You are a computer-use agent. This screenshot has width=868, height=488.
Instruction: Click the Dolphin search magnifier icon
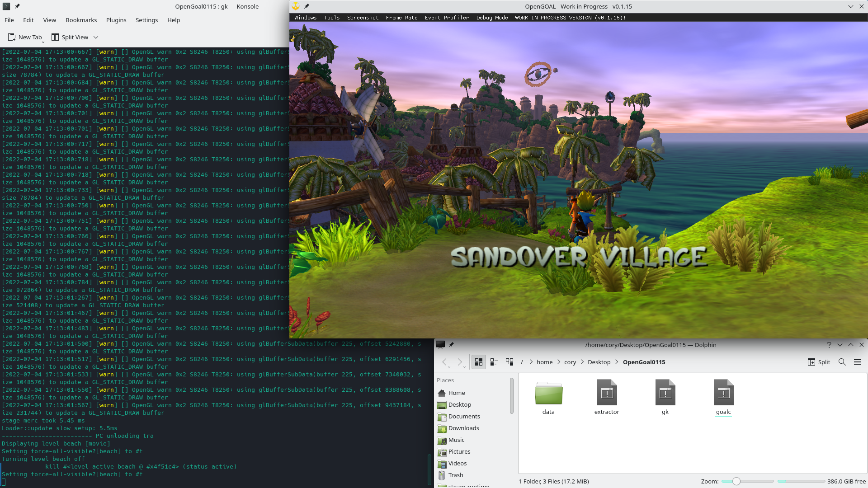(842, 362)
